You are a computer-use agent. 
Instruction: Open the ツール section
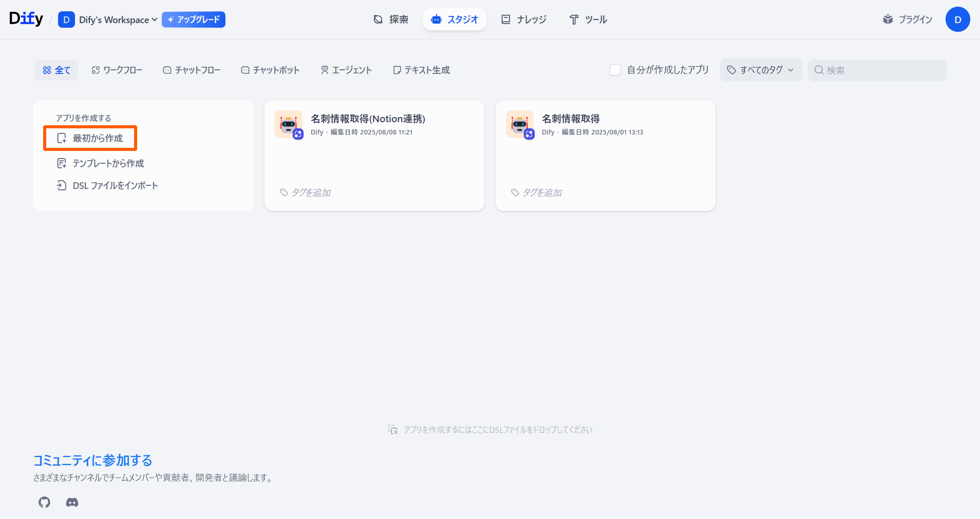587,19
